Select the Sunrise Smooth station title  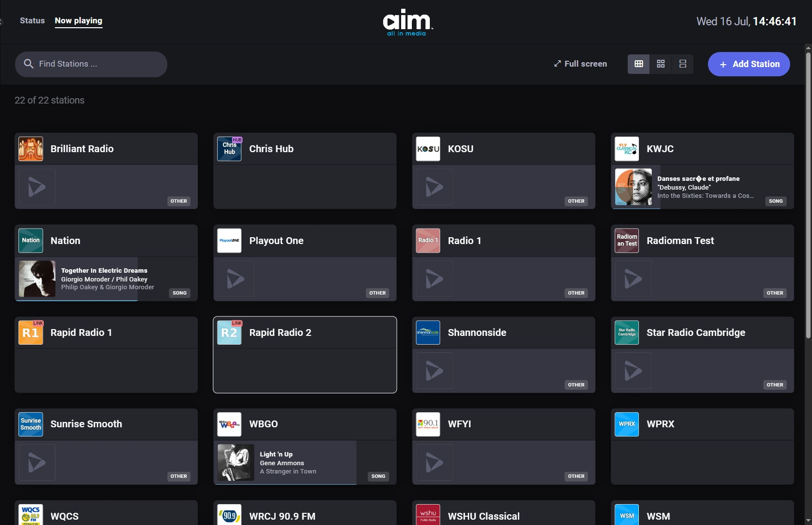pos(86,424)
